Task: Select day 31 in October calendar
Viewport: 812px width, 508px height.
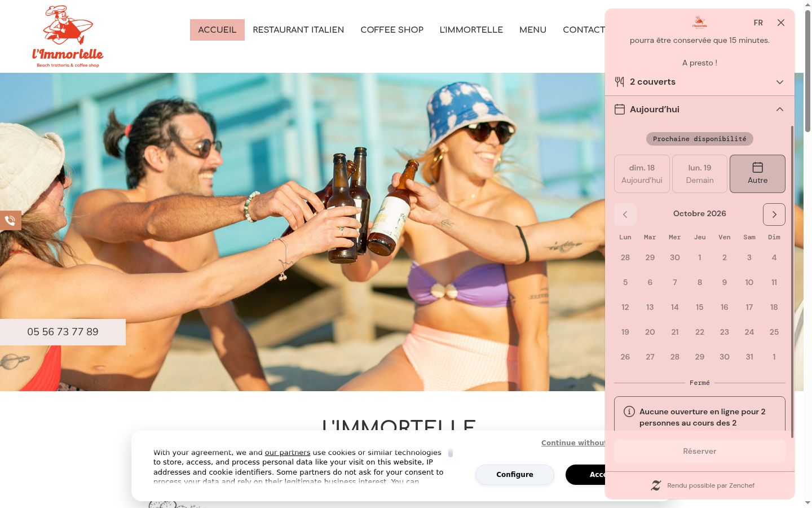Action: pos(749,357)
